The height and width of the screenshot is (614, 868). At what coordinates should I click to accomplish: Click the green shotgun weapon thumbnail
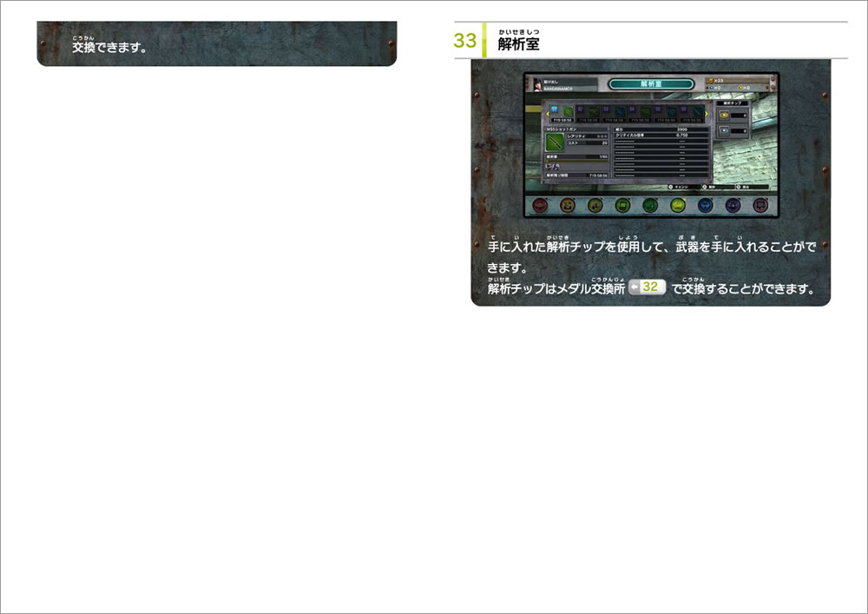point(555,142)
